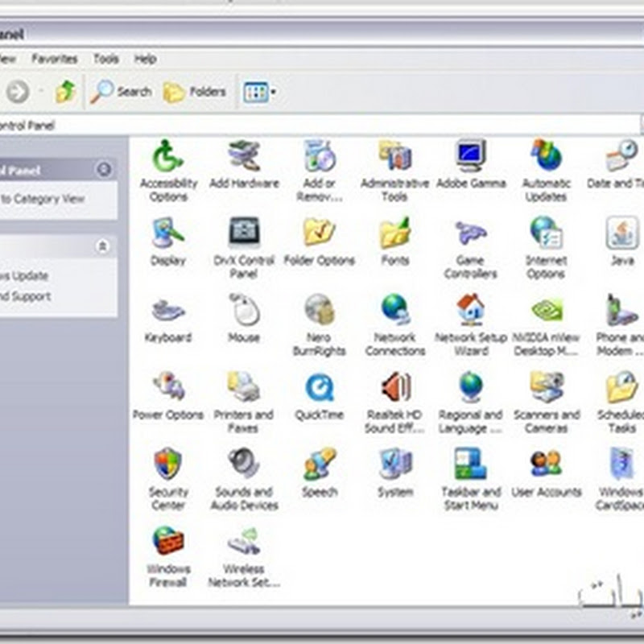Open the Forward button history dropdown arrow

41,91
